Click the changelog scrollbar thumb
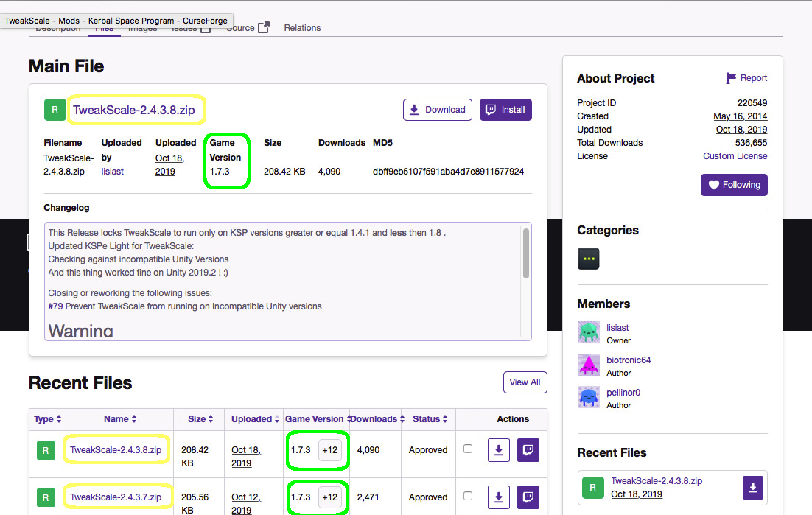Image resolution: width=812 pixels, height=515 pixels. tap(526, 253)
